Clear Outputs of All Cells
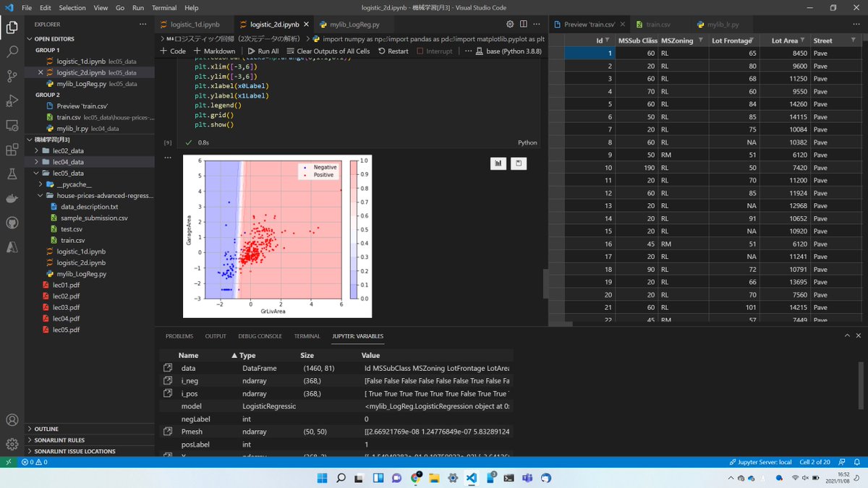868x488 pixels. point(328,51)
